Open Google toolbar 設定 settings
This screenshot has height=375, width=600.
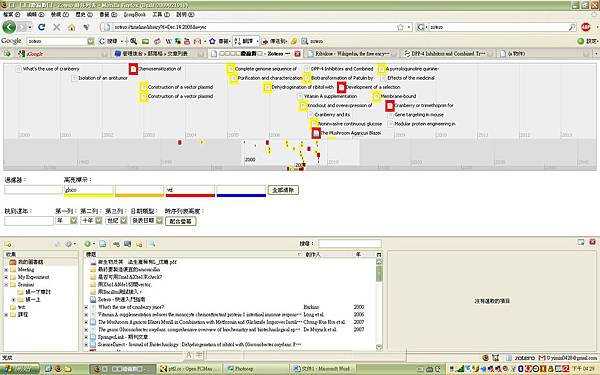pyautogui.click(x=587, y=41)
